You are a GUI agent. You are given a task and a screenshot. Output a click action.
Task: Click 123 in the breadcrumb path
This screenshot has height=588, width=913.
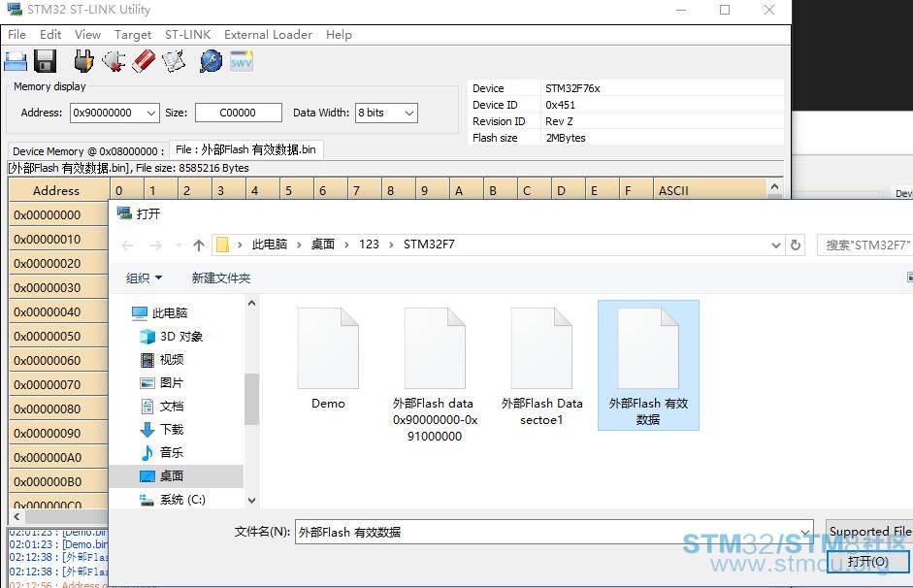click(369, 245)
